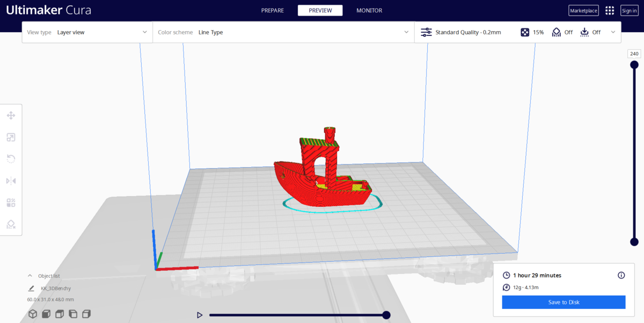
Task: Click the Ultimaker Cura logo
Action: click(x=48, y=10)
